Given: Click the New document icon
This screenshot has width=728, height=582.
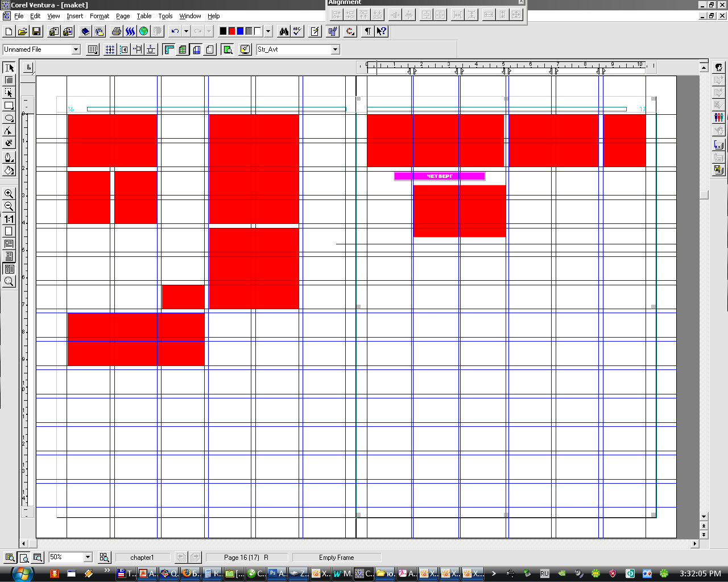Looking at the screenshot, I should (x=9, y=31).
